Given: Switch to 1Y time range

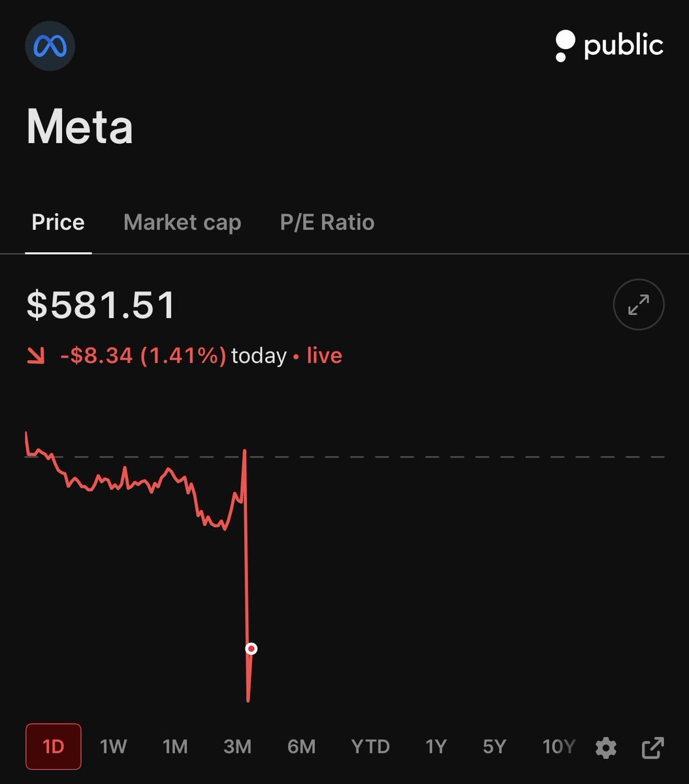Looking at the screenshot, I should coord(436,747).
